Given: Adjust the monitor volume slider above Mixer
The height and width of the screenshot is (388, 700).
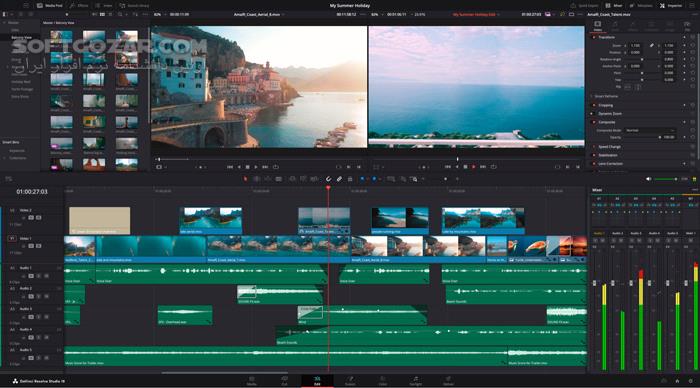Looking at the screenshot, I should (665, 179).
